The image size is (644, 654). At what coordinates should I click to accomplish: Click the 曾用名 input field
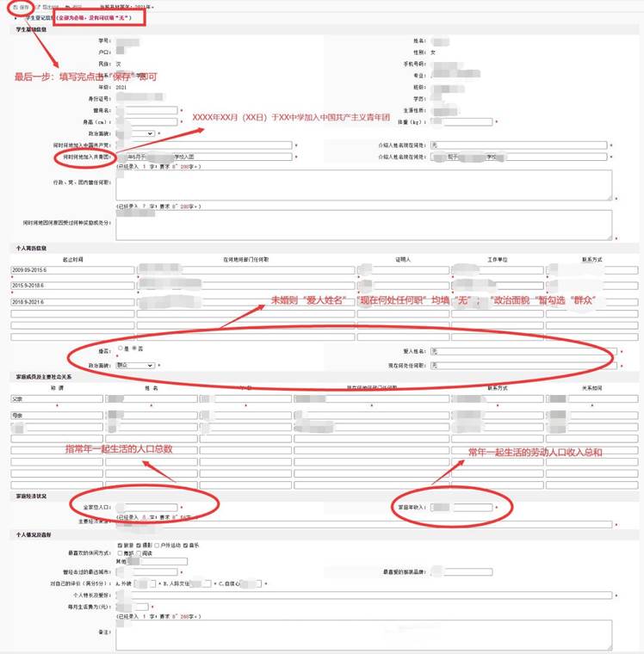click(146, 110)
